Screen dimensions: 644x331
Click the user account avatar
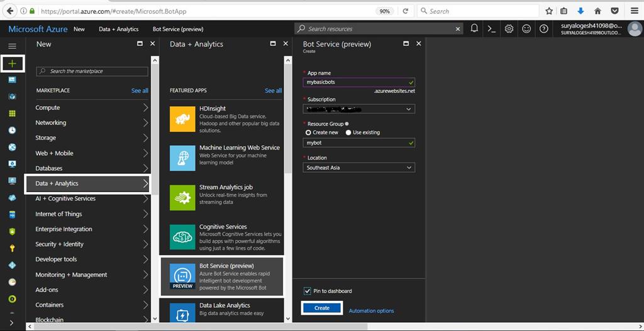point(635,29)
